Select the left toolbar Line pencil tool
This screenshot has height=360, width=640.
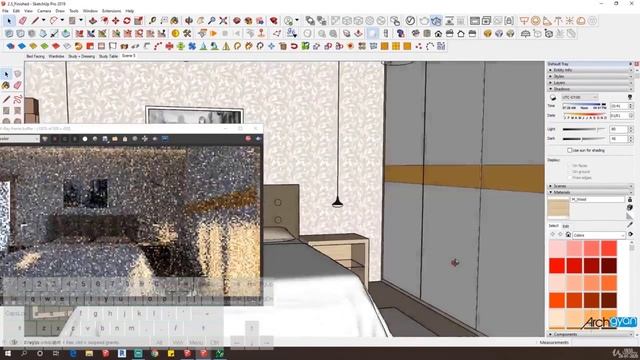tap(6, 99)
